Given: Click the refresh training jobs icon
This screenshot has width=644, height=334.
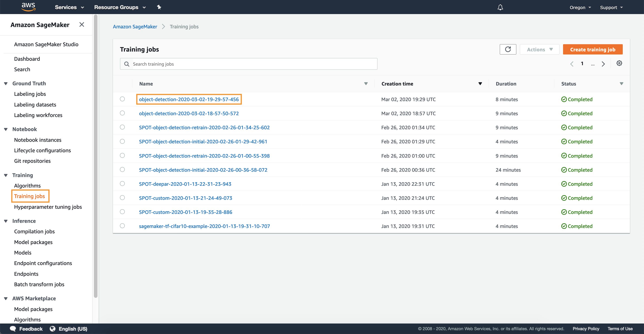Looking at the screenshot, I should (508, 49).
